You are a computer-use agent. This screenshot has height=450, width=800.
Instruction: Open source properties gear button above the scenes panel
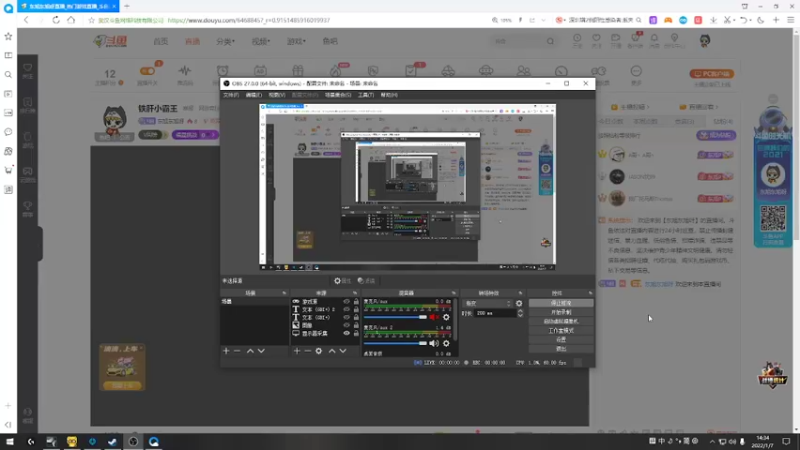[342, 281]
